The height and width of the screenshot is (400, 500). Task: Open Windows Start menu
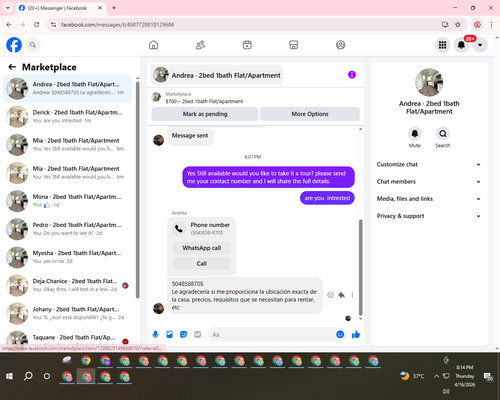[x=9, y=376]
